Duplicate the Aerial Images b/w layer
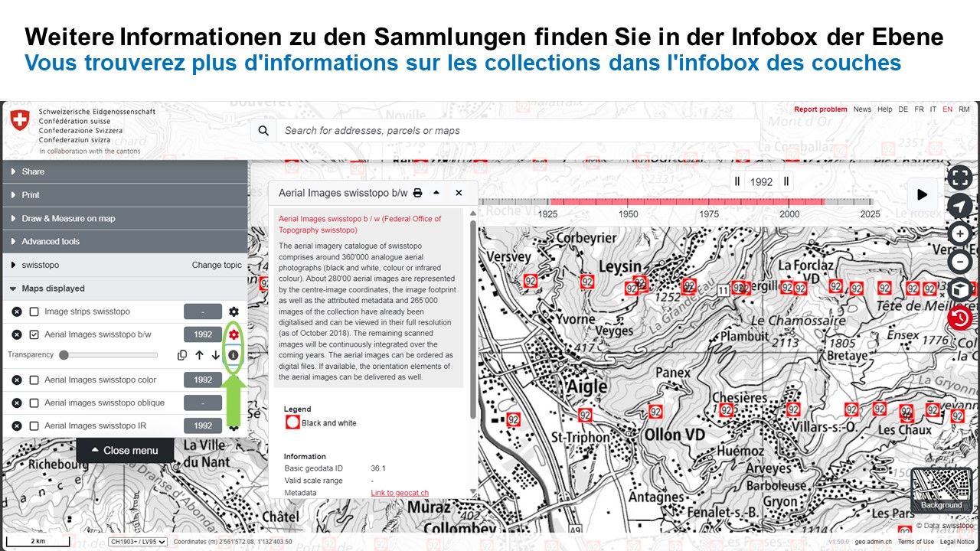The image size is (980, 551). (x=182, y=355)
